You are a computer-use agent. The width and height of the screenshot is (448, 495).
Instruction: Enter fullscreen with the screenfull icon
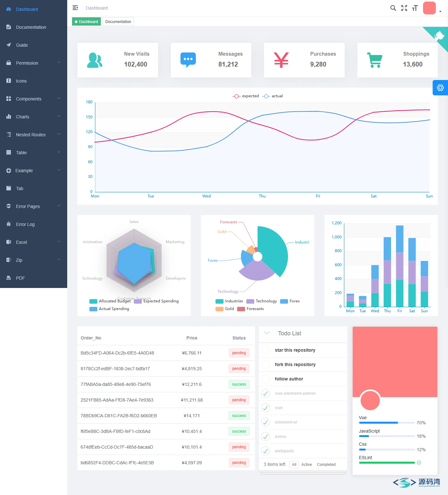404,8
